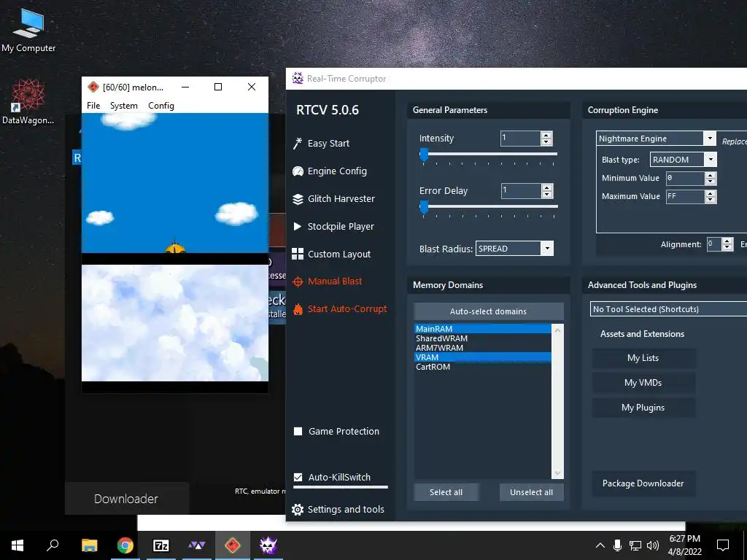Open Package Downloader button

click(643, 483)
